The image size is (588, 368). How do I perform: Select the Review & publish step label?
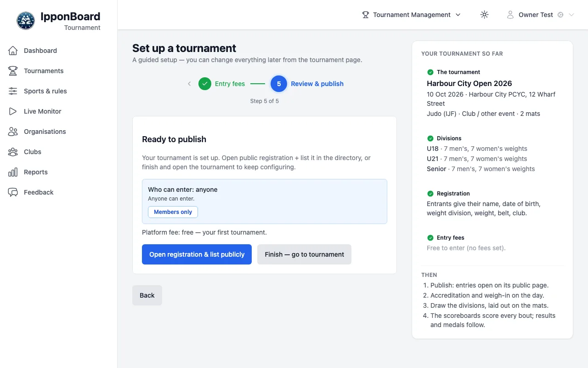pos(317,84)
